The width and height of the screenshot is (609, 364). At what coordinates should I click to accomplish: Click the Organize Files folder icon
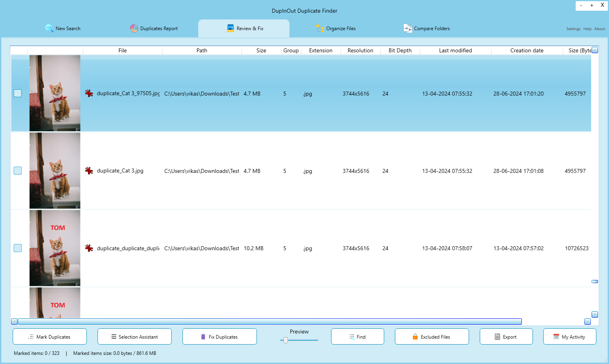(320, 28)
